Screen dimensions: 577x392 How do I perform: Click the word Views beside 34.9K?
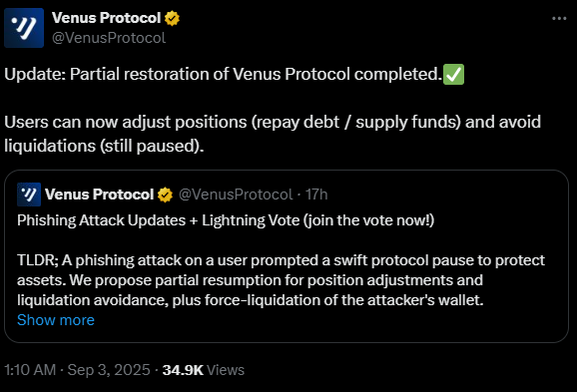coord(226,370)
